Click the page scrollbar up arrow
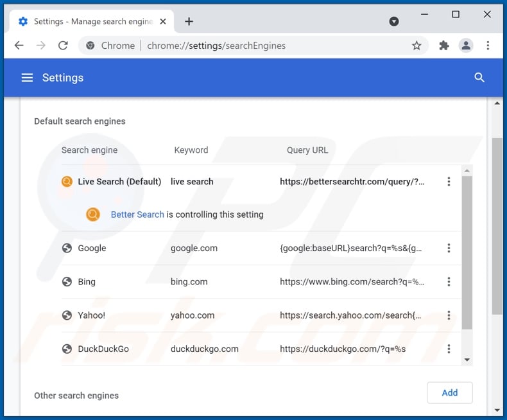 pyautogui.click(x=497, y=103)
